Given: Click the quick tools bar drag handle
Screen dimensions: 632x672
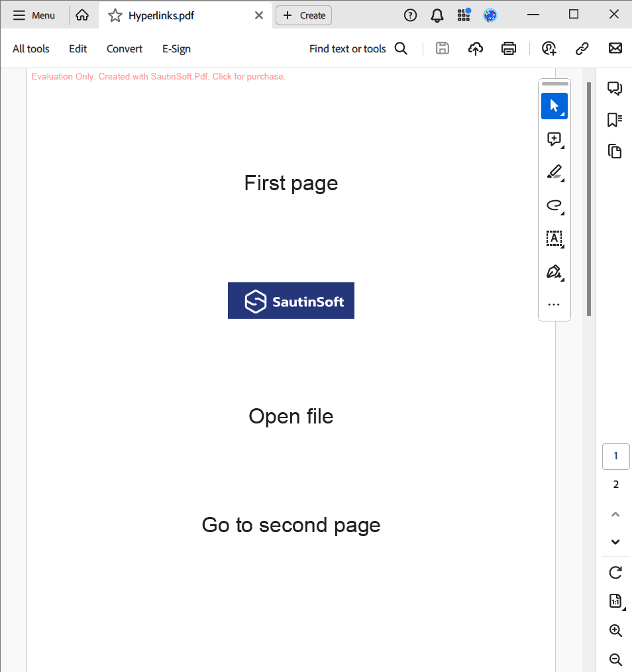Looking at the screenshot, I should tap(554, 84).
